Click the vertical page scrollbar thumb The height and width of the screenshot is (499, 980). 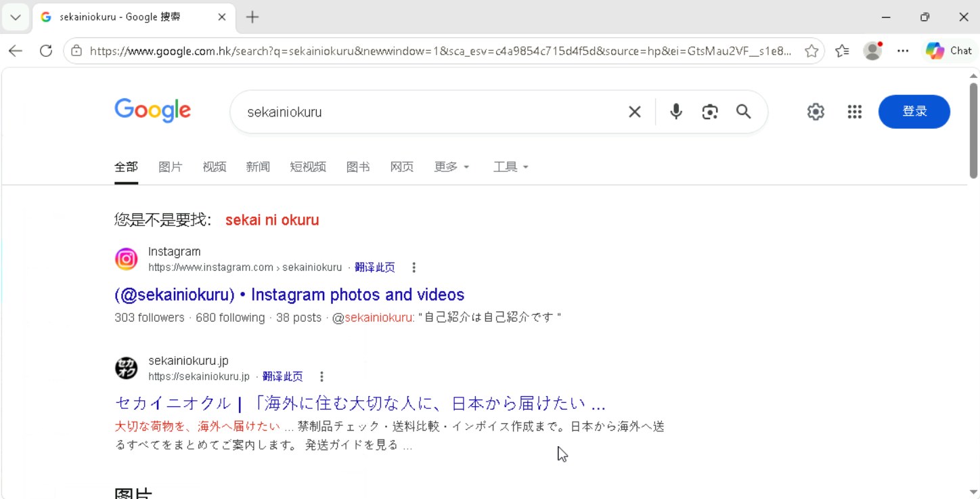pyautogui.click(x=973, y=130)
